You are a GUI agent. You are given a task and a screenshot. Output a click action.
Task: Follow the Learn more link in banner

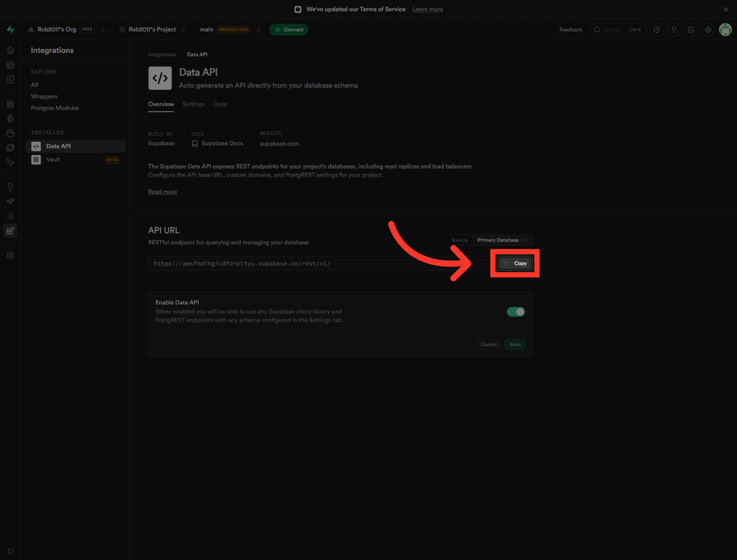point(428,9)
